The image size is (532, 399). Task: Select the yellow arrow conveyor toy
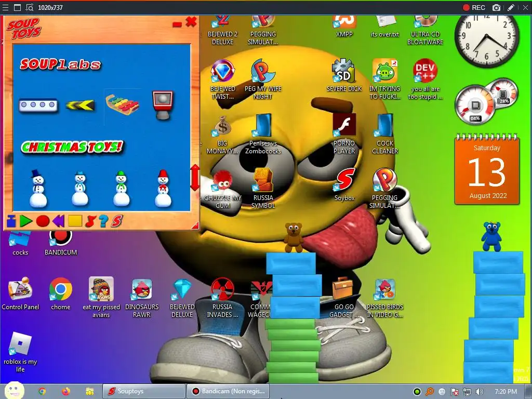(80, 105)
